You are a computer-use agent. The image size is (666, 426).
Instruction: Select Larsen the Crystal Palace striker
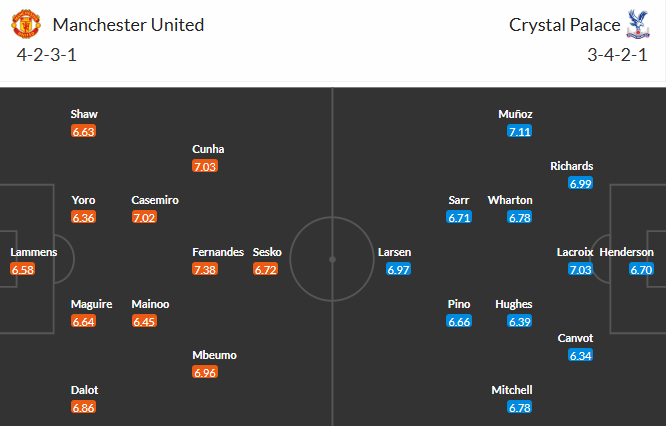(x=394, y=252)
